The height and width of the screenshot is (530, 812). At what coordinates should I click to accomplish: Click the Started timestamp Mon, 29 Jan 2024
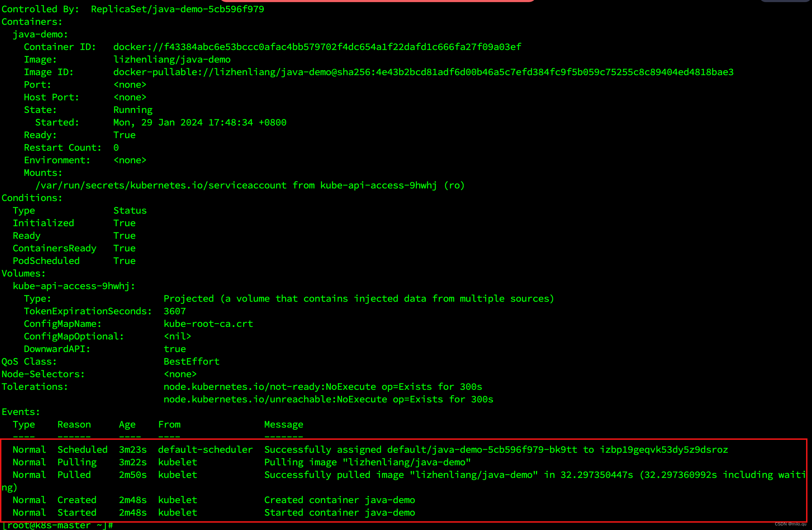200,122
